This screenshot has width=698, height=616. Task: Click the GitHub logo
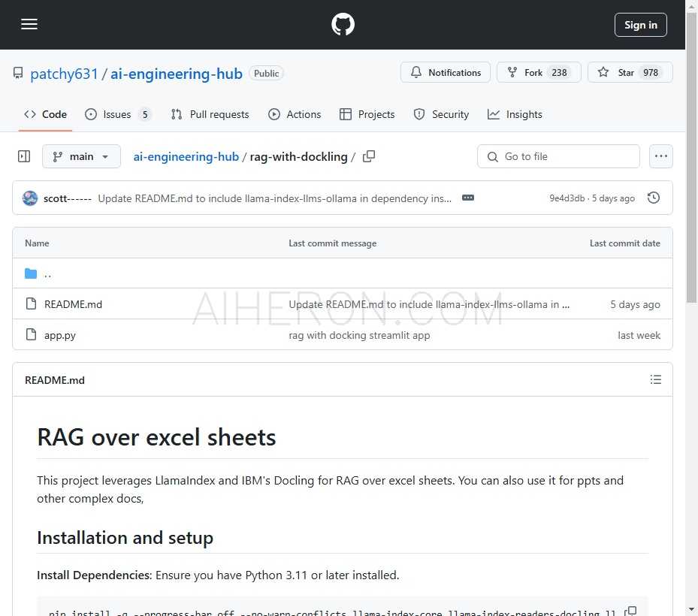343,24
